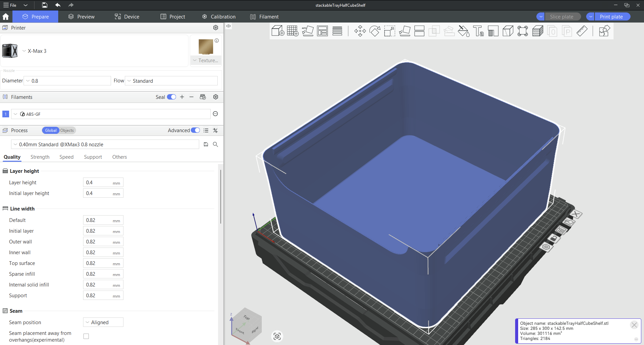Image resolution: width=644 pixels, height=345 pixels.
Task: Open the Seam position Aligned dropdown
Action: coord(103,322)
